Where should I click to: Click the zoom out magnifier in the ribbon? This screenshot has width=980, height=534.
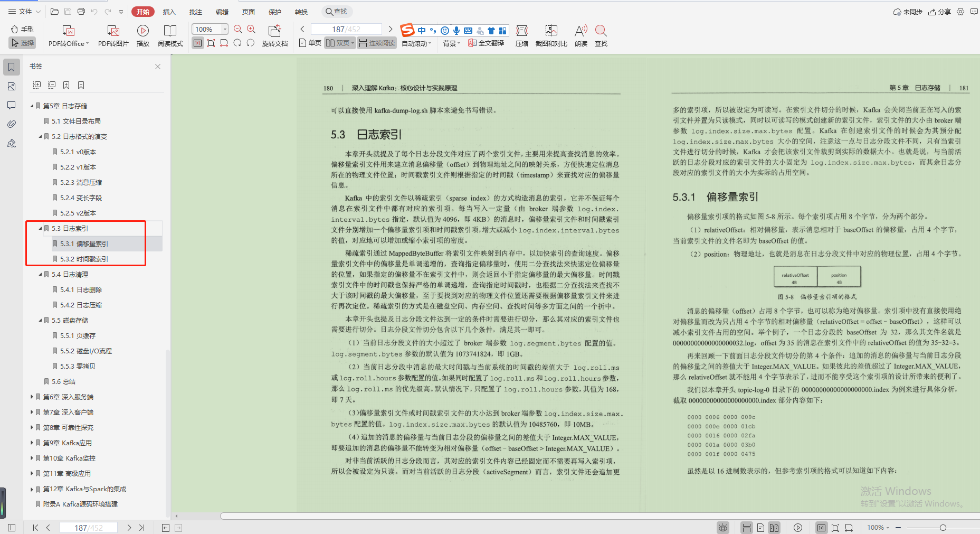(238, 30)
